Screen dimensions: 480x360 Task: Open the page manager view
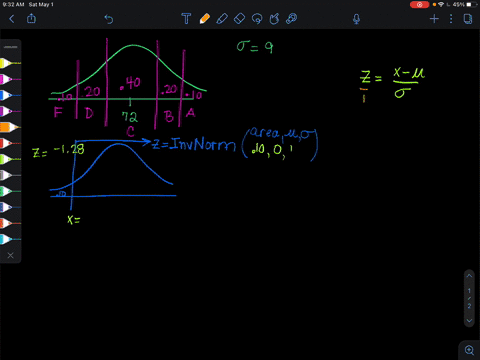[468, 19]
